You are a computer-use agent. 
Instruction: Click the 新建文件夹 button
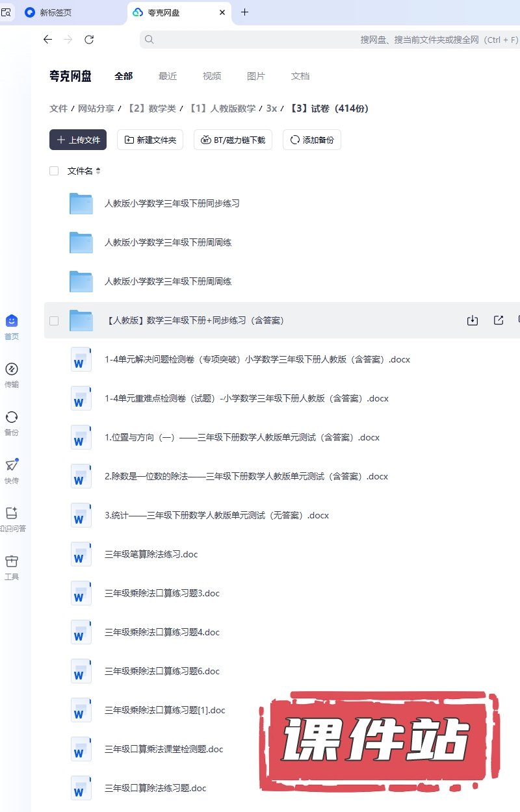click(x=150, y=140)
